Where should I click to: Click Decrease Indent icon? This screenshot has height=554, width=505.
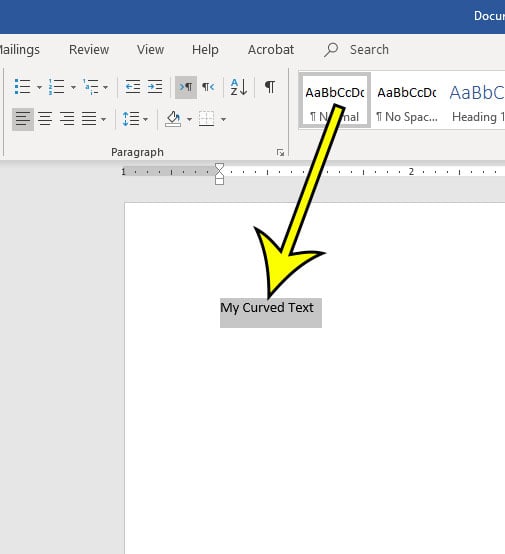point(133,87)
